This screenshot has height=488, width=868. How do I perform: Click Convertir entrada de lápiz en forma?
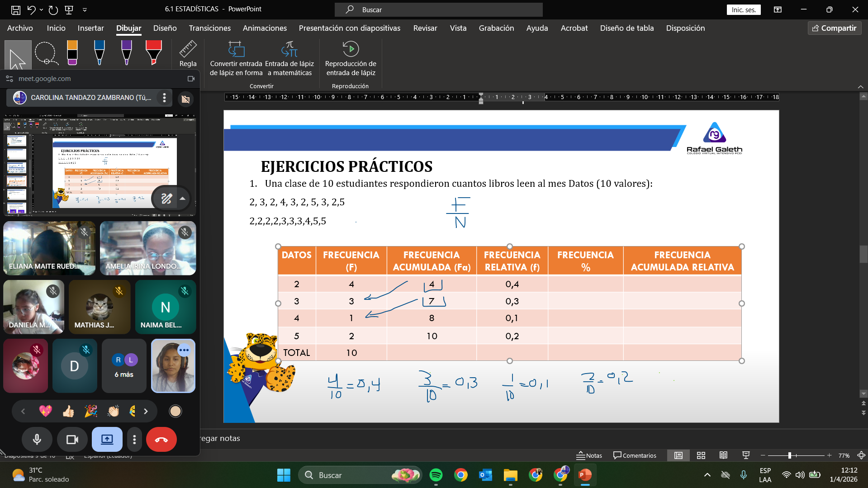point(236,59)
